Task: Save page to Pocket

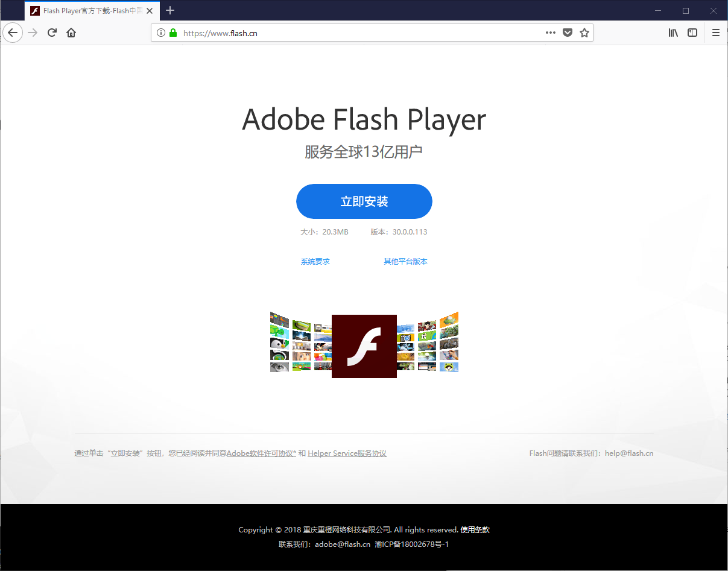Action: point(568,33)
